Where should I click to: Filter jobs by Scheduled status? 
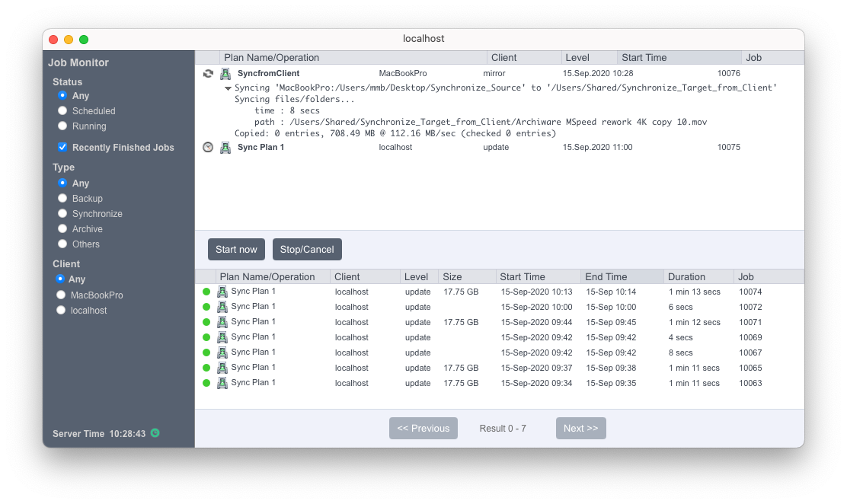pyautogui.click(x=62, y=110)
